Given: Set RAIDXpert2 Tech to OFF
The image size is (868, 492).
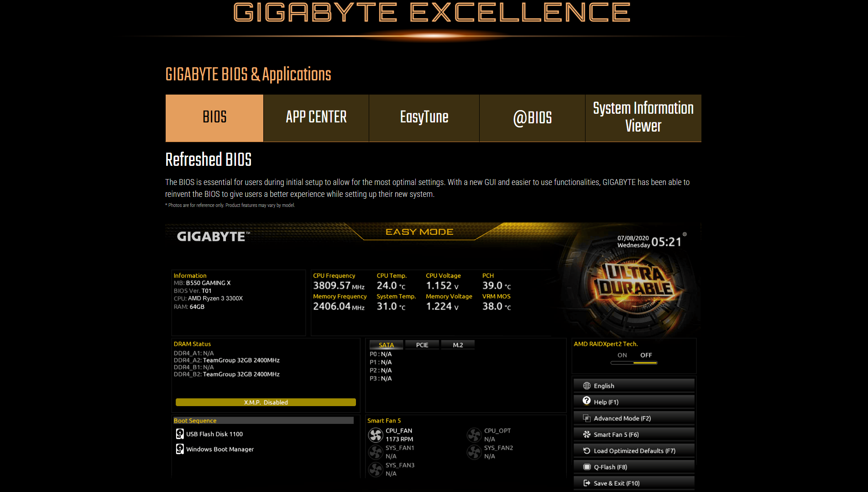Looking at the screenshot, I should [x=646, y=355].
